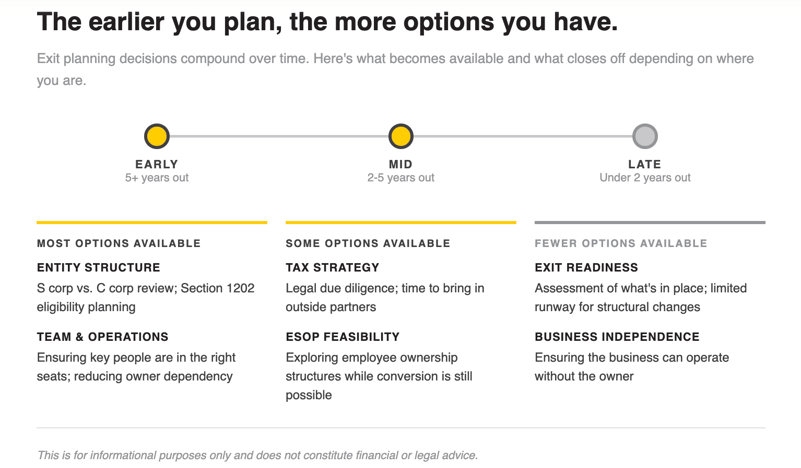
Task: Click the ESOP Feasibility heading
Action: coord(342,337)
